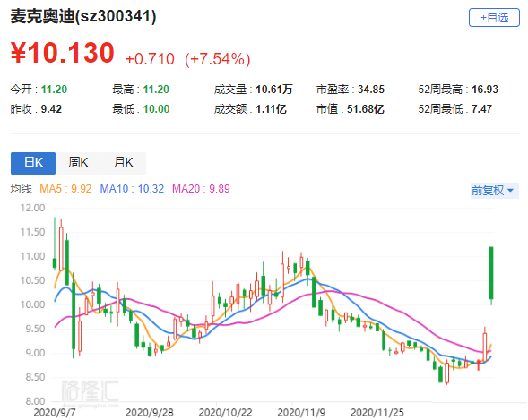The height and width of the screenshot is (420, 528).
Task: Click the 昨收 value 9.42
Action: click(51, 109)
